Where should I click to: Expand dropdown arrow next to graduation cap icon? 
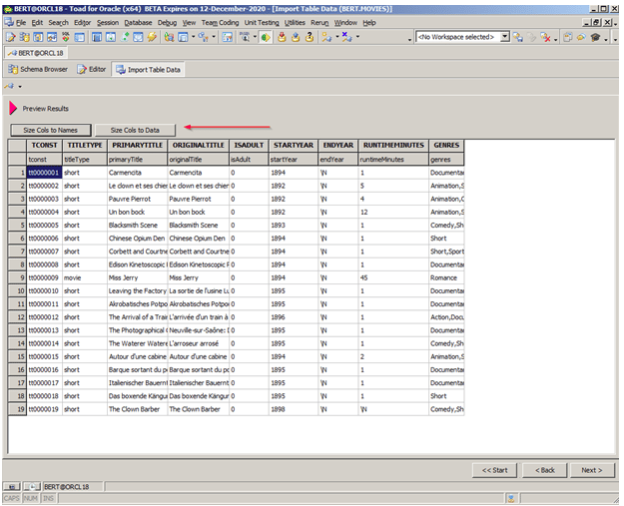pyautogui.click(x=606, y=40)
